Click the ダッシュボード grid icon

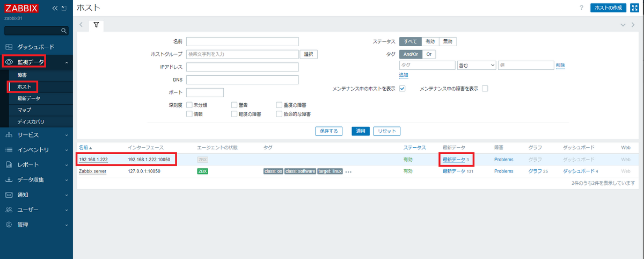click(9, 47)
